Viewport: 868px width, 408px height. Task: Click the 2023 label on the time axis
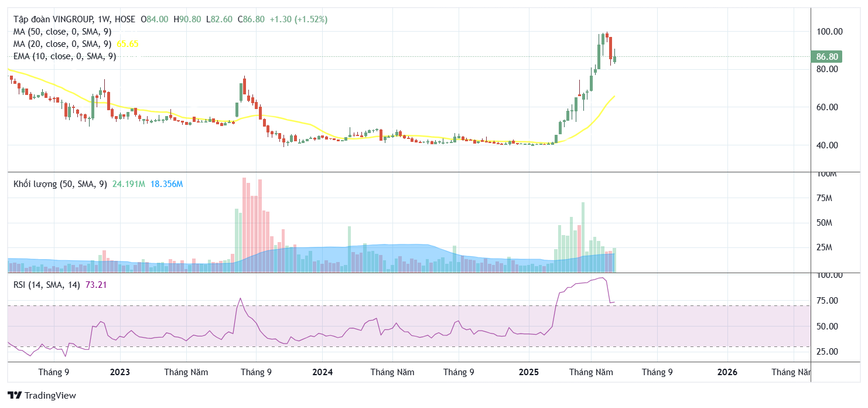(120, 372)
